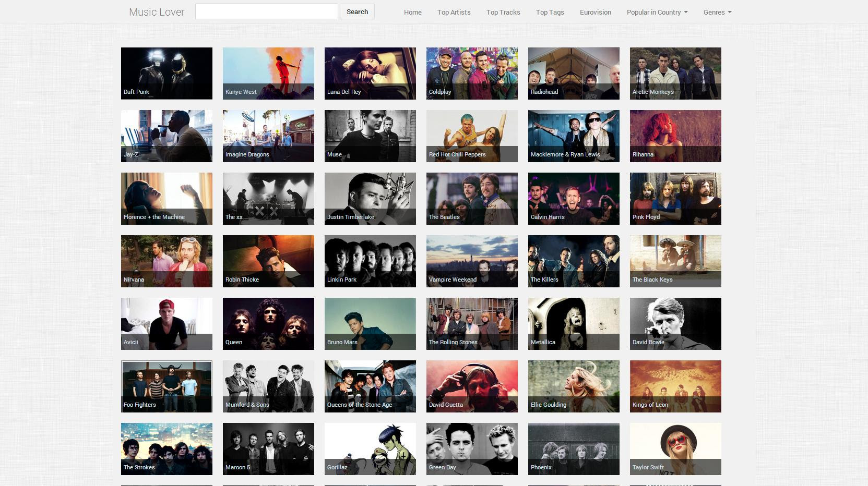
Task: Select the Vampire Weekend thumbnail
Action: 472,261
